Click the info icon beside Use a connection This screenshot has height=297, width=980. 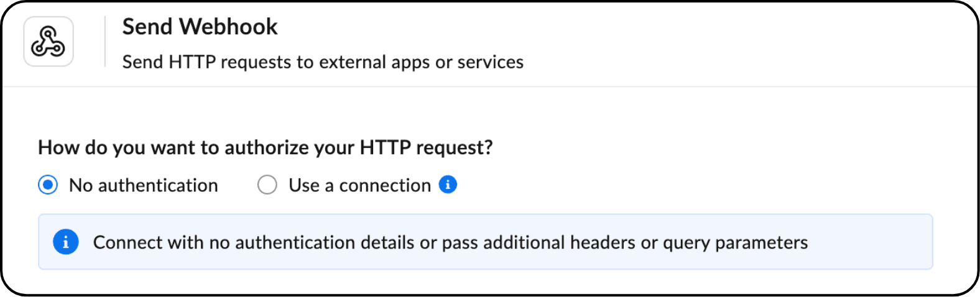448,185
